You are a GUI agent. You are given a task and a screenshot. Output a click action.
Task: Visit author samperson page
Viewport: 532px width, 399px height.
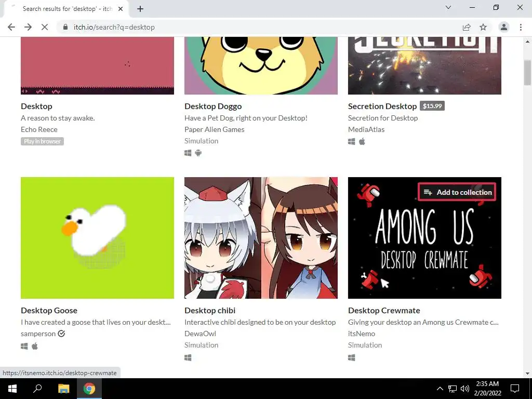pos(38,334)
